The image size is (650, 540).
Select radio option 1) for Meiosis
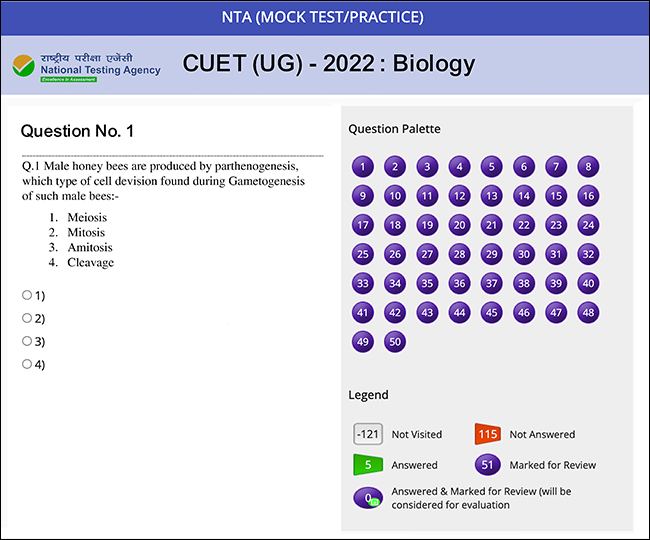pos(27,295)
